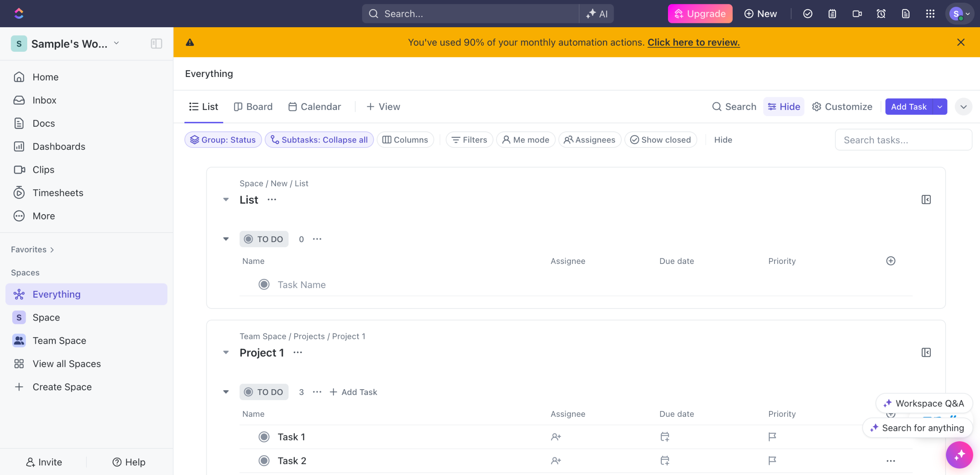Screen dimensions: 980x475
Task: Click the purple AI floating circle button
Action: [x=959, y=455]
